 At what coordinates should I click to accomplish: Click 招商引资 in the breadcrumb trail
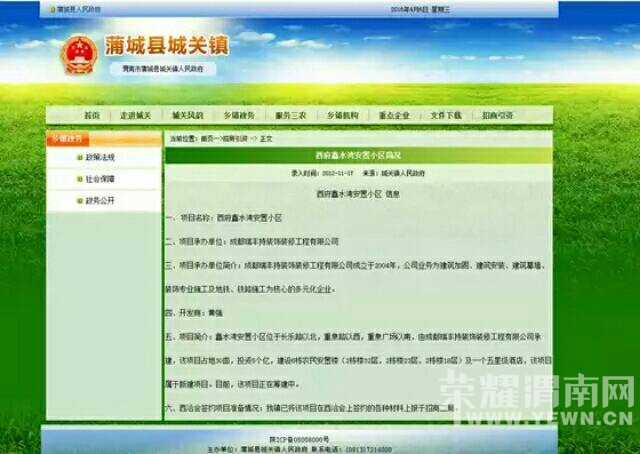[234, 139]
